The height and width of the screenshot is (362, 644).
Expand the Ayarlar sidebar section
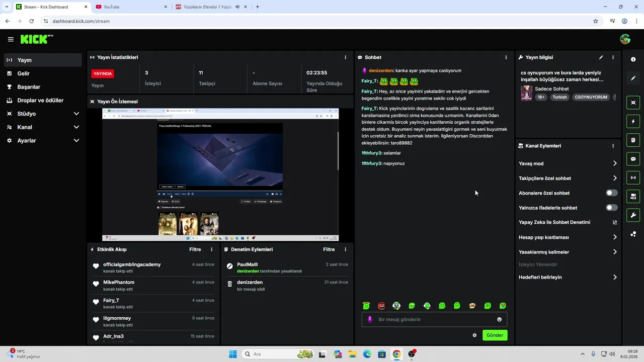[x=76, y=141]
